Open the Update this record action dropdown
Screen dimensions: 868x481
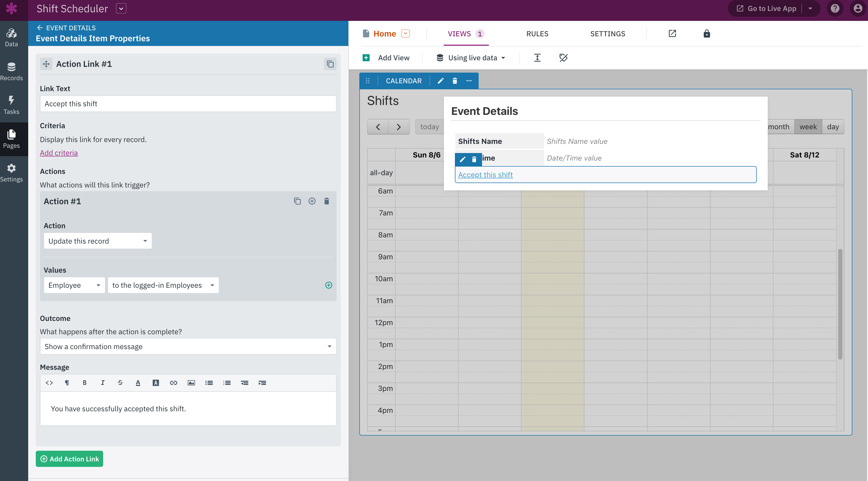point(98,241)
